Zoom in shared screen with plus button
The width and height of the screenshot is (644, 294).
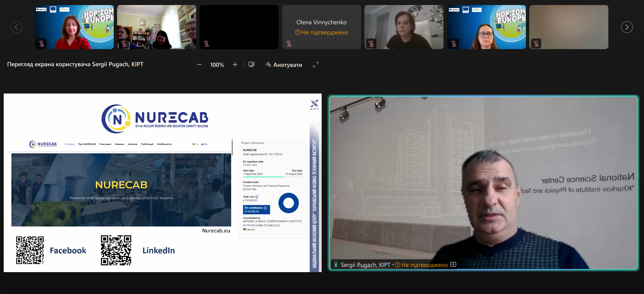click(x=235, y=65)
